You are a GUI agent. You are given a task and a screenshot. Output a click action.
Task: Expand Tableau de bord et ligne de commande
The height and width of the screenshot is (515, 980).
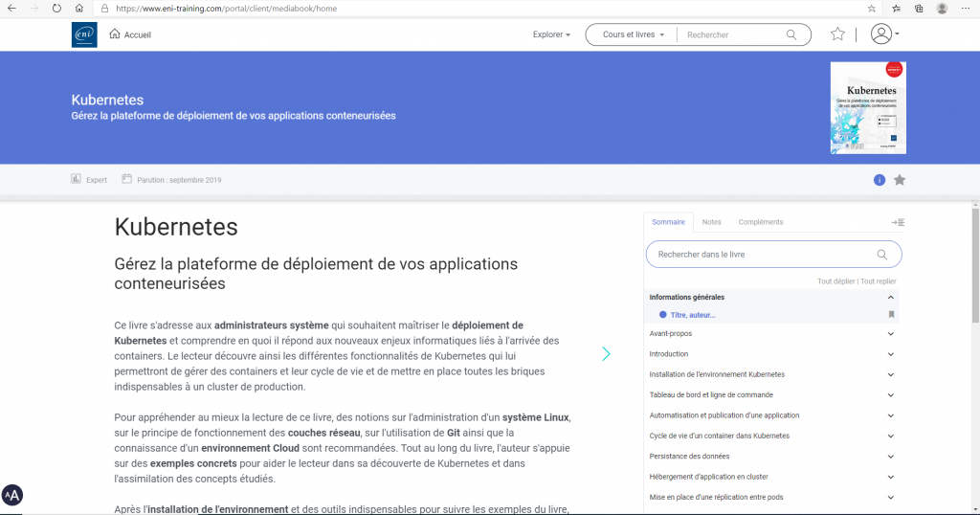(891, 395)
